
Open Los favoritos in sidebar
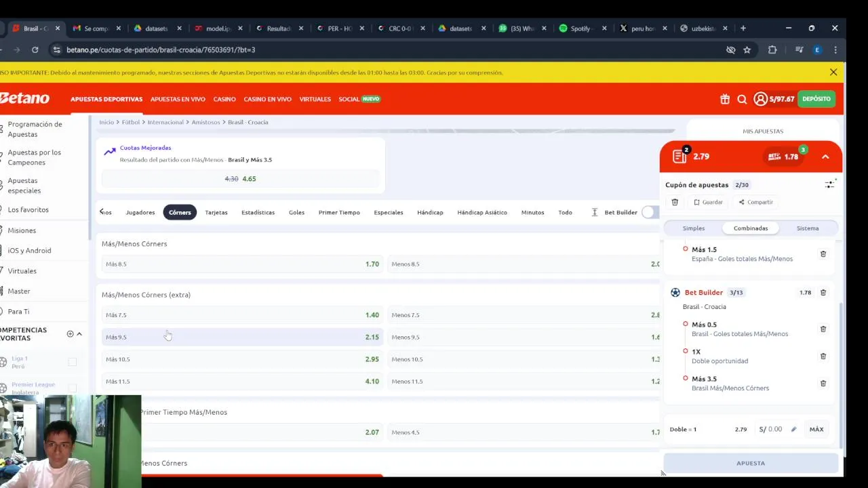(x=28, y=209)
